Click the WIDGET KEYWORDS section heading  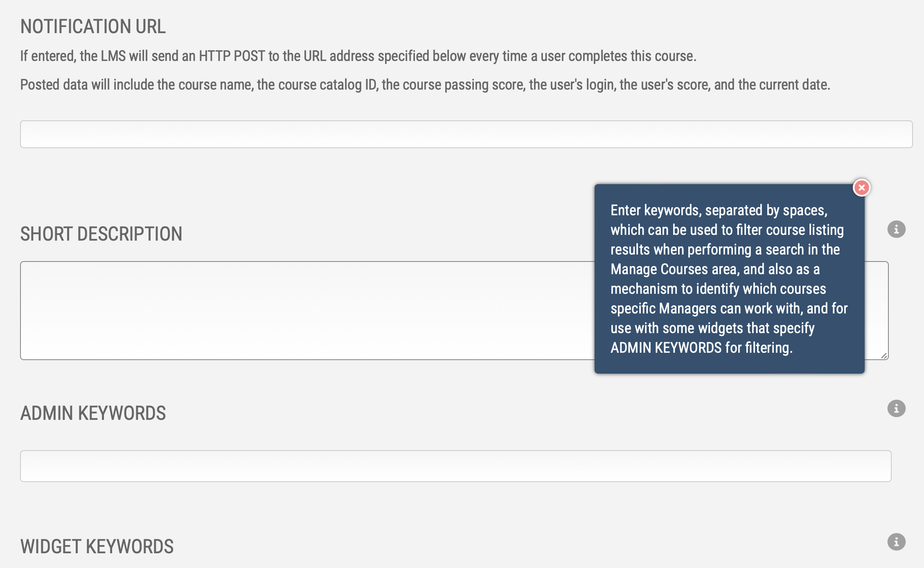pyautogui.click(x=97, y=547)
